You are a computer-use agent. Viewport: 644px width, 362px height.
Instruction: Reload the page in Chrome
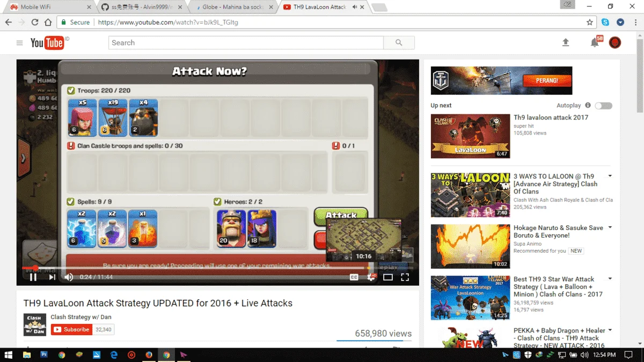coord(35,22)
